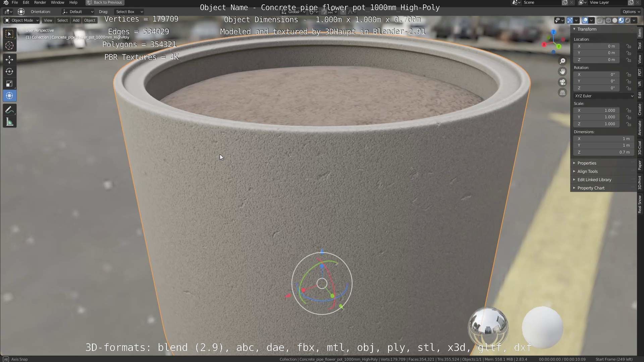The image size is (644, 362).
Task: Open shading options dropdown arrow
Action: 634,20
